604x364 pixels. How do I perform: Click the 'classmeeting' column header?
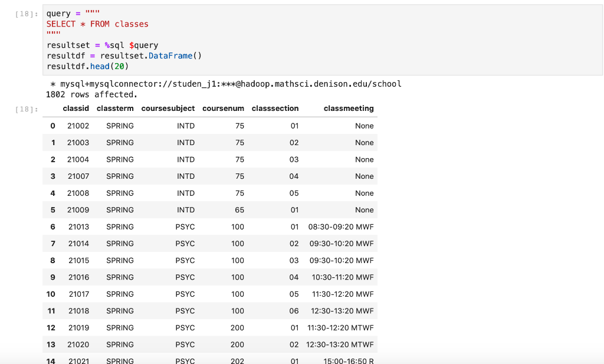(x=349, y=108)
